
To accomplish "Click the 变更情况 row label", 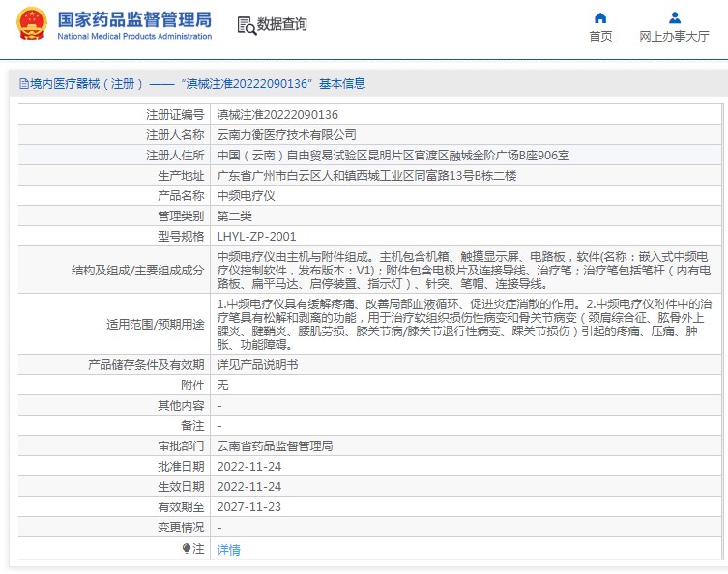I will pyautogui.click(x=181, y=528).
